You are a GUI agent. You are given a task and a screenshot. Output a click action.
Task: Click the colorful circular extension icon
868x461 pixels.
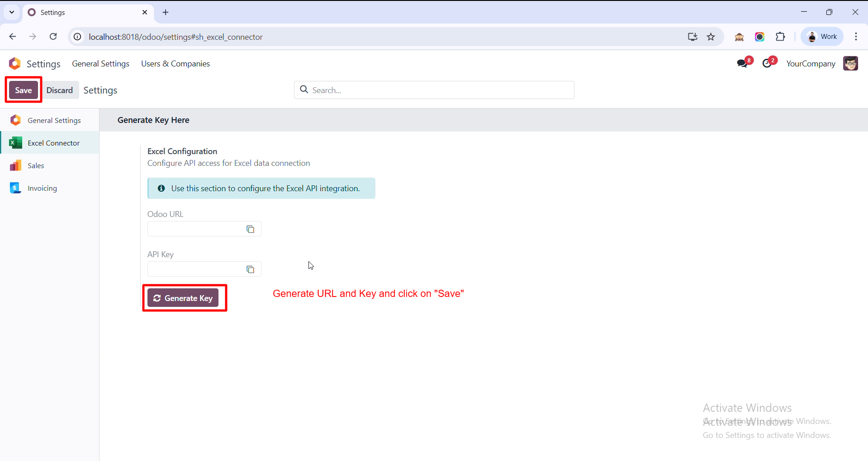(x=759, y=37)
